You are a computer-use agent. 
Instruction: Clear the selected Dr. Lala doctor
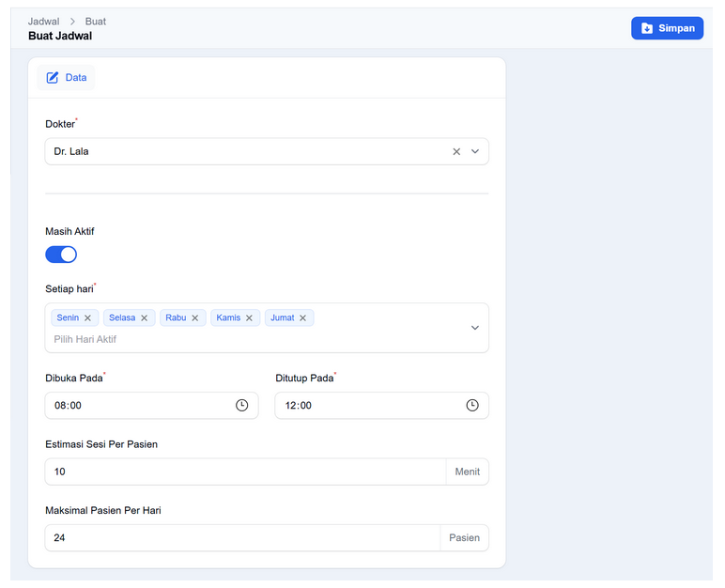pyautogui.click(x=456, y=151)
